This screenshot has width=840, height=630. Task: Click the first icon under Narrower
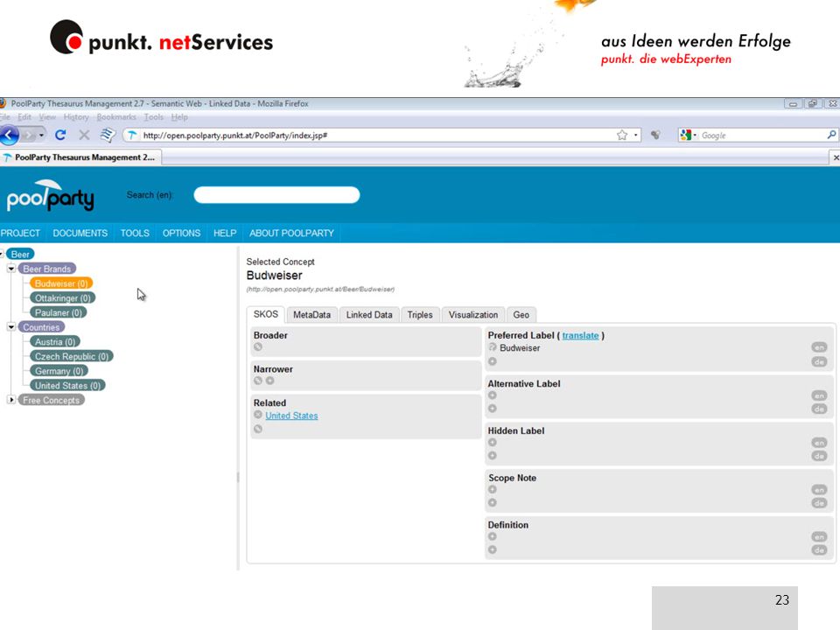[257, 381]
